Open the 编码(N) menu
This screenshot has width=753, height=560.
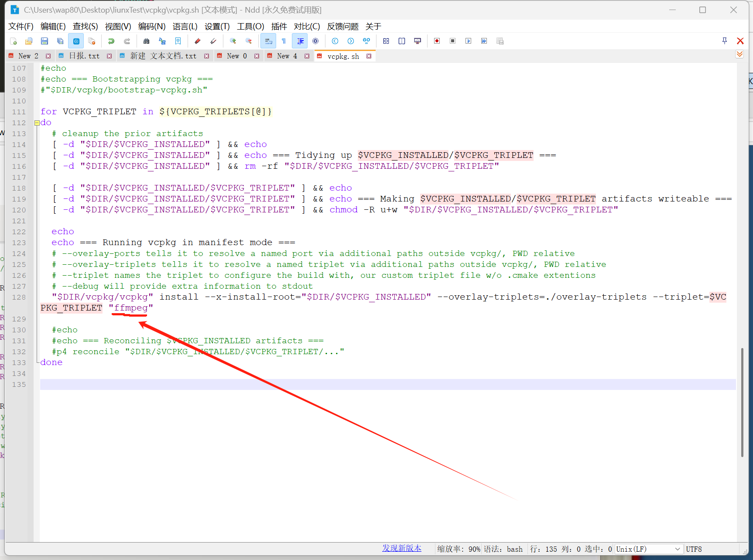pos(152,27)
